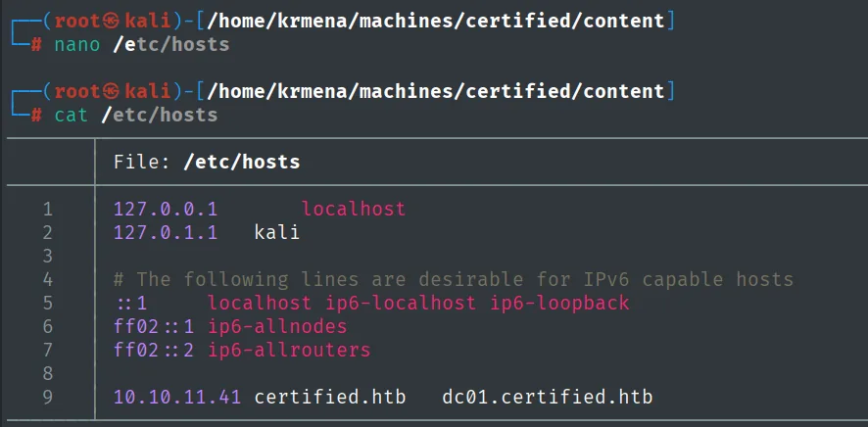This screenshot has height=427, width=868.
Task: Select the "::1" address on line 5
Action: (130, 303)
